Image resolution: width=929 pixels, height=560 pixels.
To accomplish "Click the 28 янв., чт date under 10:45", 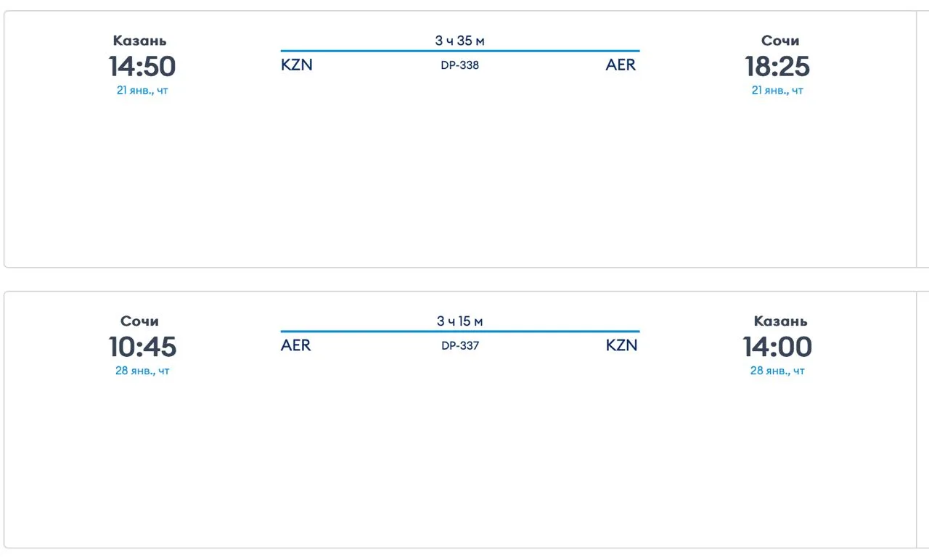I will (142, 371).
